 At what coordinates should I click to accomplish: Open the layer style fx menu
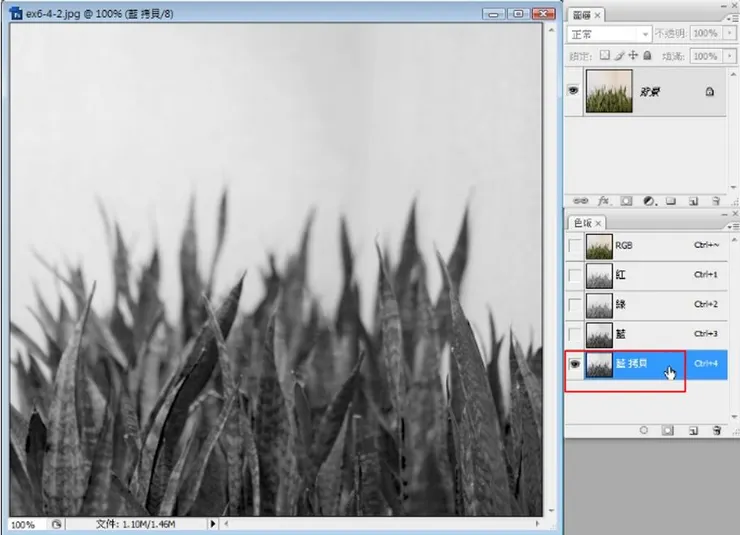pyautogui.click(x=604, y=201)
